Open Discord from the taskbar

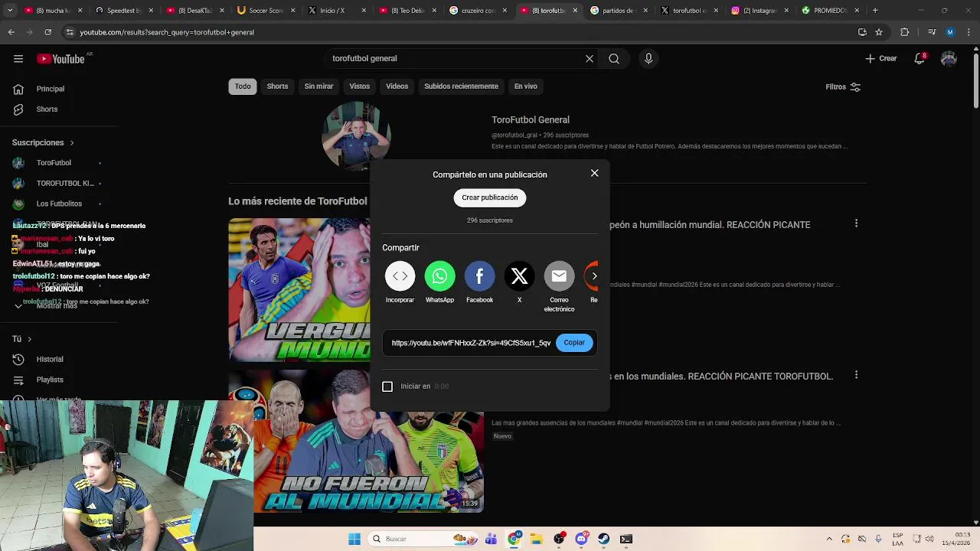click(x=581, y=539)
